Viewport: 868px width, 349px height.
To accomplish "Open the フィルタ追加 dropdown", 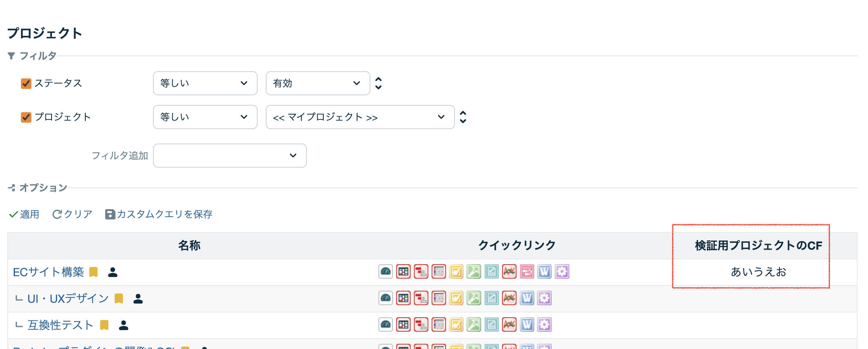I will click(229, 156).
